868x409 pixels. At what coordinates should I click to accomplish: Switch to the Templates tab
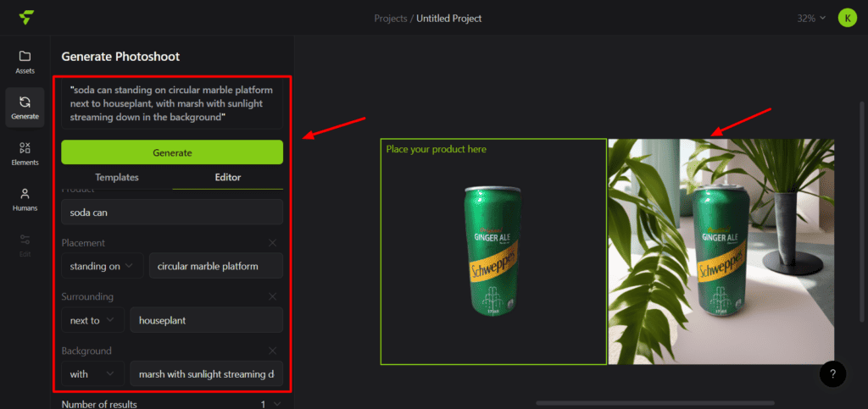[x=117, y=177]
